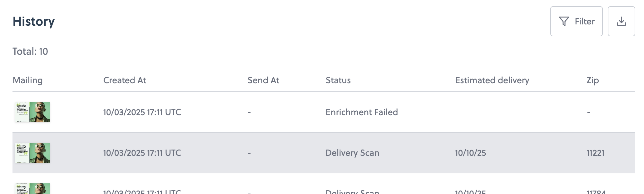The width and height of the screenshot is (644, 194).
Task: Select the Enrichment Failed status cell
Action: tap(362, 112)
